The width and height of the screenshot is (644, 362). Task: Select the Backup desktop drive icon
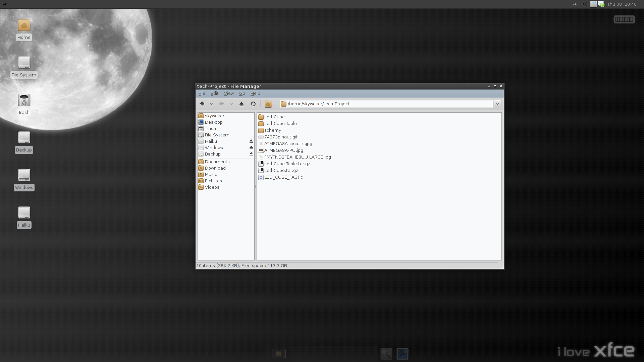point(24,142)
